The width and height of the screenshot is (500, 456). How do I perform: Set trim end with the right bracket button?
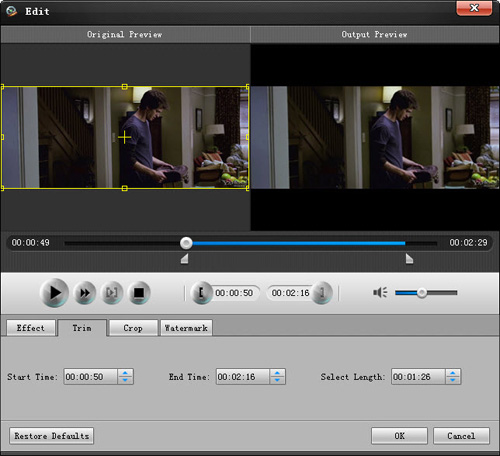coord(322,293)
